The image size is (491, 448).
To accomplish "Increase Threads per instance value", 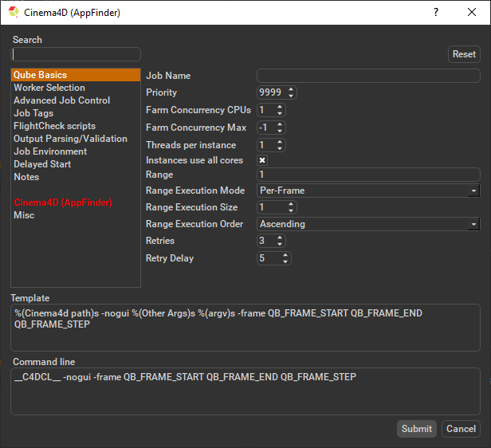I will click(280, 142).
